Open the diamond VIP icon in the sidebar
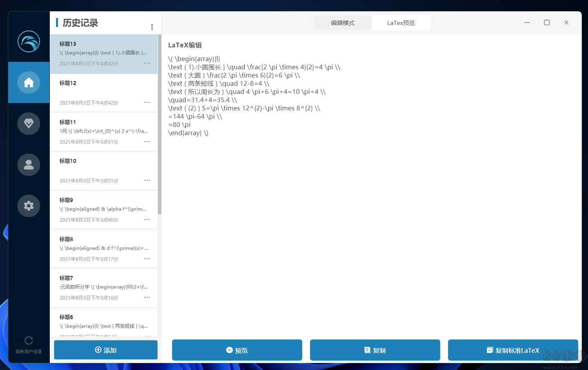The image size is (588, 370). 29,124
